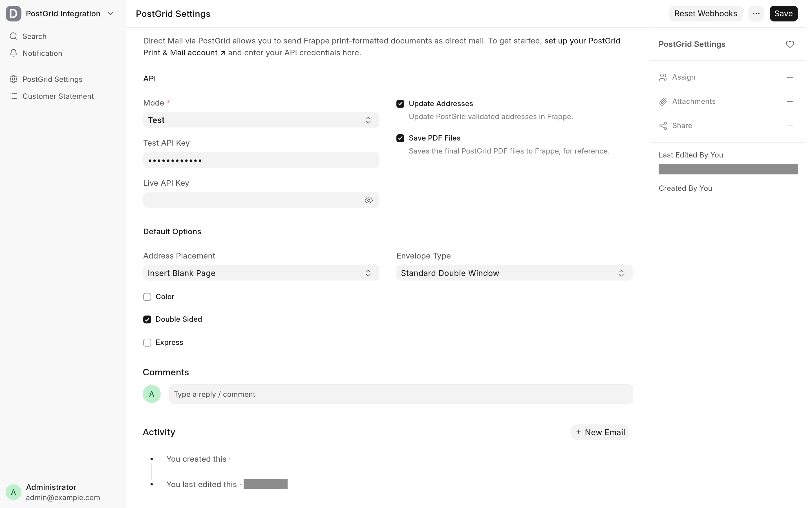The image size is (812, 508).
Task: Uncheck the Update Addresses checkbox
Action: coord(400,104)
